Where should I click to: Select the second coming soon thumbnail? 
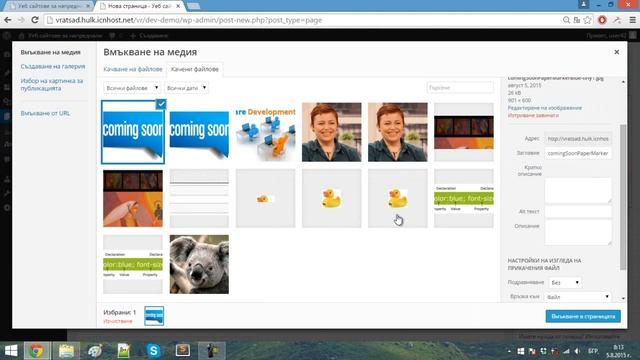tap(199, 132)
